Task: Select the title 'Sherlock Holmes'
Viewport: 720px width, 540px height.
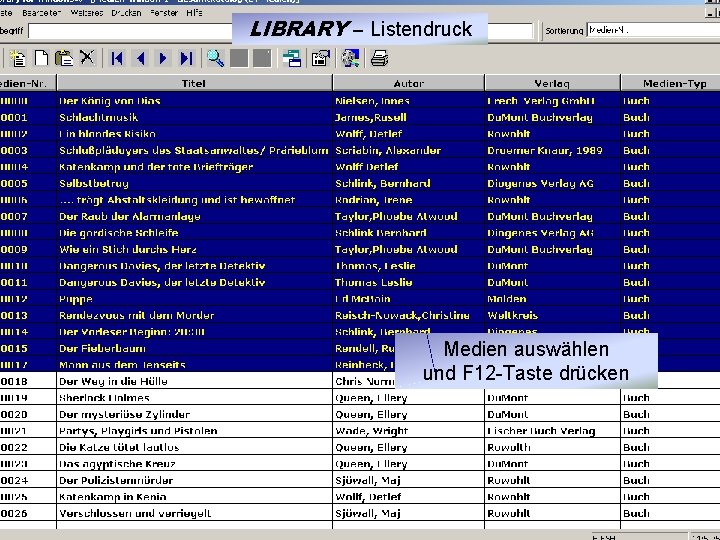Action: pos(104,398)
